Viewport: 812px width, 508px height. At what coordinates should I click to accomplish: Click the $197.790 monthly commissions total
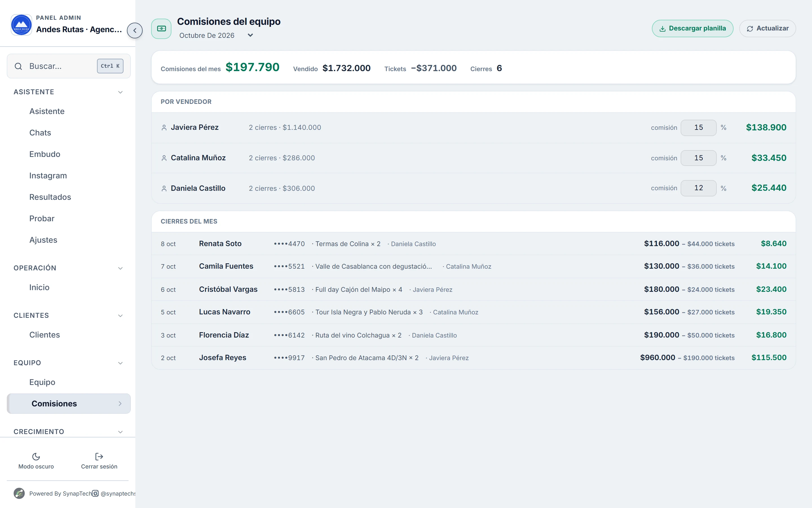252,67
